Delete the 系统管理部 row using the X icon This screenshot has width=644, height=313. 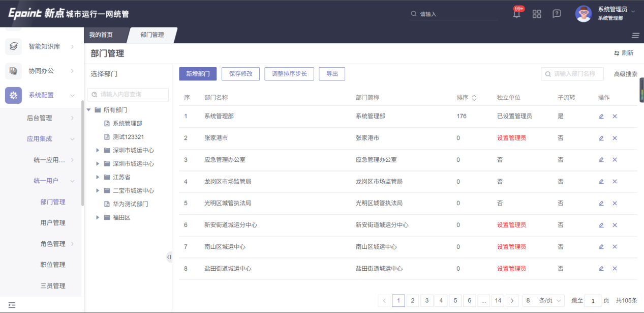coord(615,117)
